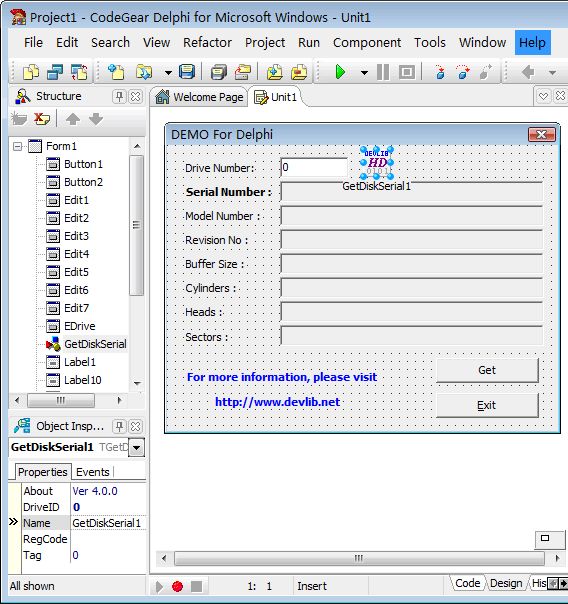Image resolution: width=568 pixels, height=604 pixels.
Task: Pin the Object Inspector panel
Action: tap(119, 426)
